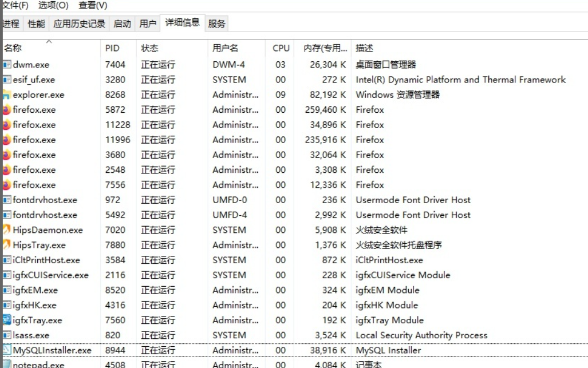Select the lsass.exe process row

click(x=172, y=335)
